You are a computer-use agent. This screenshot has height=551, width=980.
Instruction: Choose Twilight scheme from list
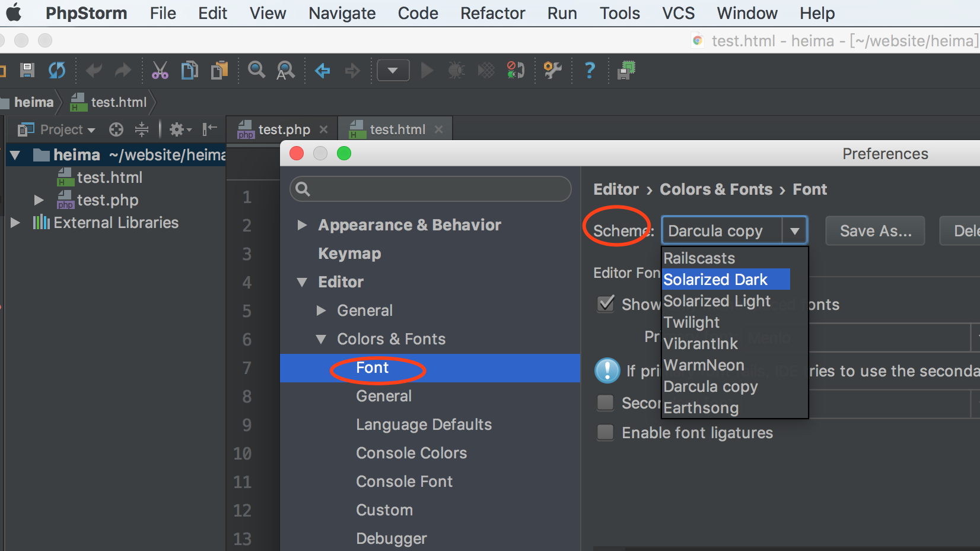click(x=691, y=322)
